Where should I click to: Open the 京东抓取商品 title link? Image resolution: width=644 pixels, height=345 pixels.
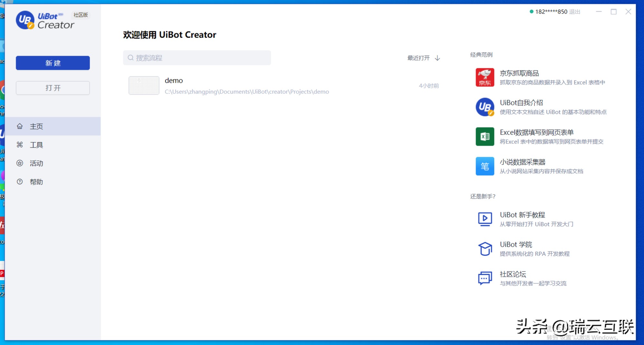point(519,73)
